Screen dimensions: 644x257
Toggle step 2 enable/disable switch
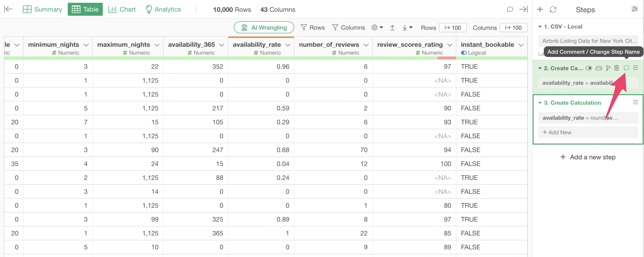[x=588, y=68]
